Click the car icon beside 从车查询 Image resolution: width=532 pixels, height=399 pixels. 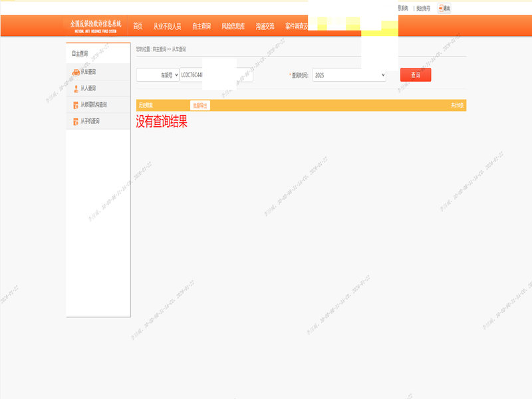tap(76, 72)
